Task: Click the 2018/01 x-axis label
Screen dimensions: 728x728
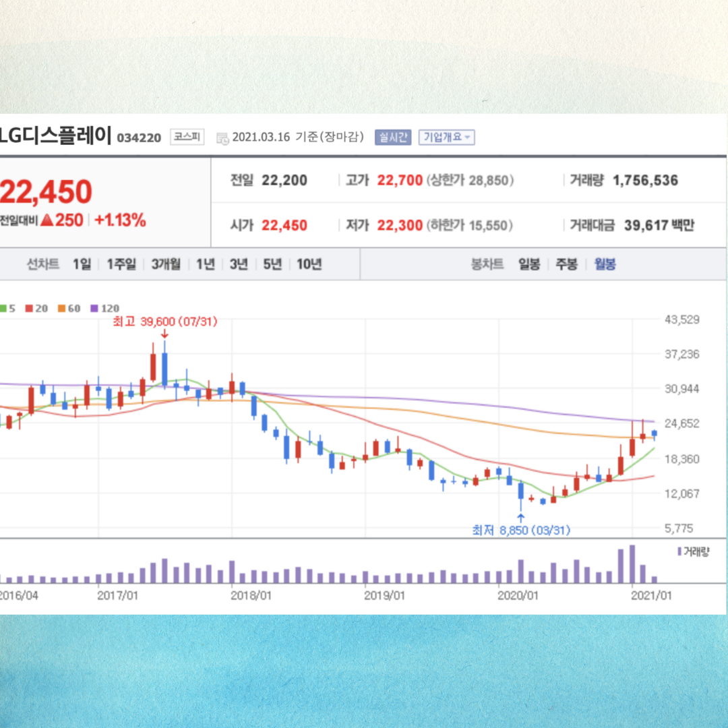Action: pyautogui.click(x=251, y=595)
